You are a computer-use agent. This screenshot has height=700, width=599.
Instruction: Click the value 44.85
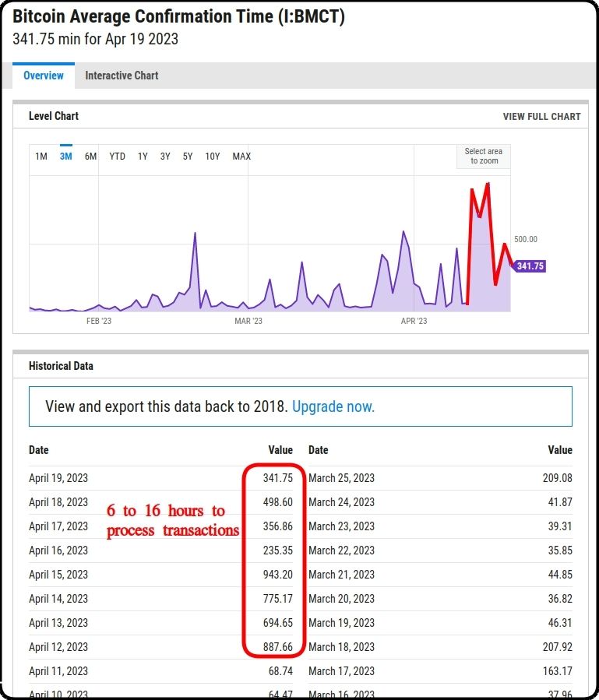tap(560, 575)
